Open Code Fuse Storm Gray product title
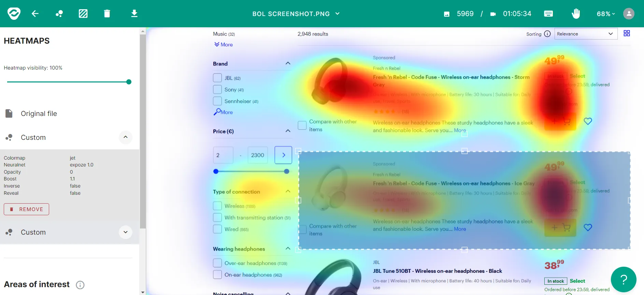The width and height of the screenshot is (644, 295). pos(451,81)
